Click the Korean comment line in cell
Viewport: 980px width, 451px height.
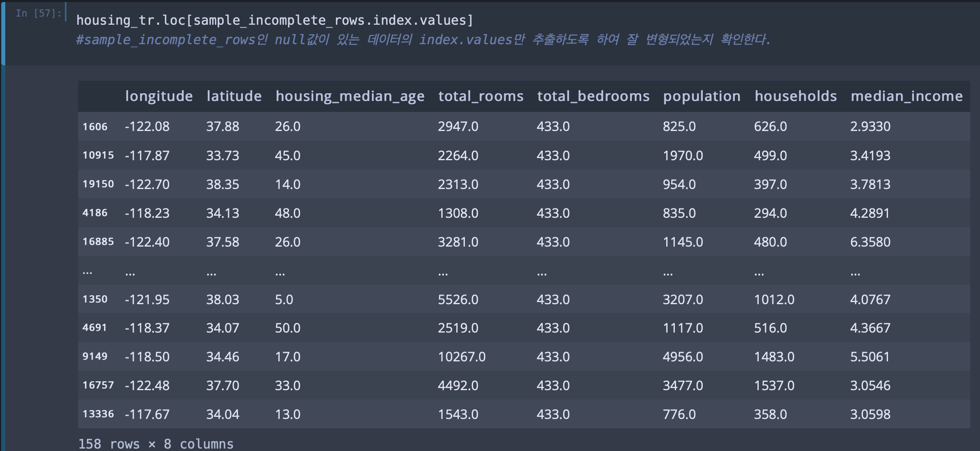pos(423,40)
